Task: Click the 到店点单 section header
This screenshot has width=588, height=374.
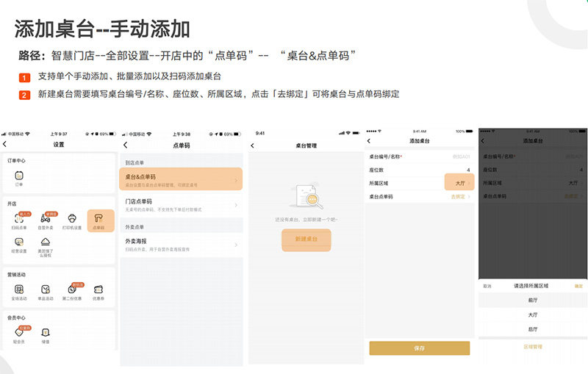Action: (x=135, y=162)
